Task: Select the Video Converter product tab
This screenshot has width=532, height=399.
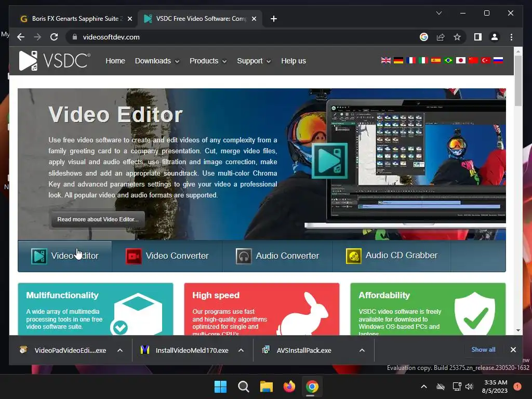Action: pyautogui.click(x=167, y=256)
